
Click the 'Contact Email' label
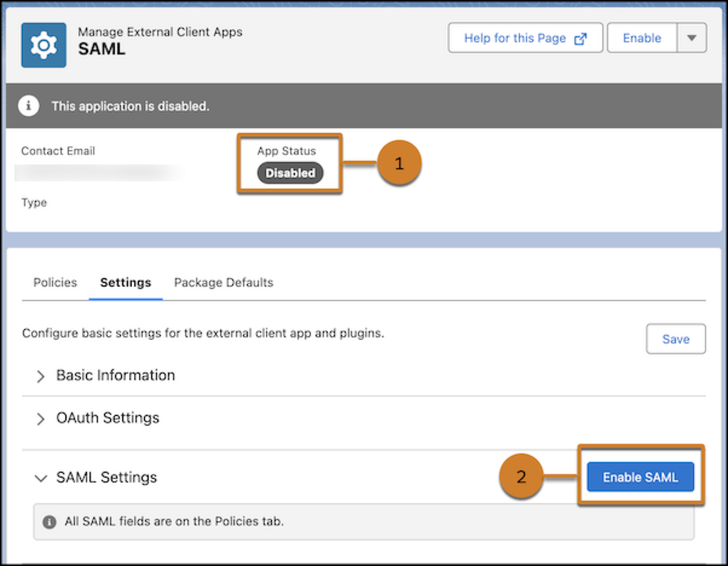coord(58,151)
